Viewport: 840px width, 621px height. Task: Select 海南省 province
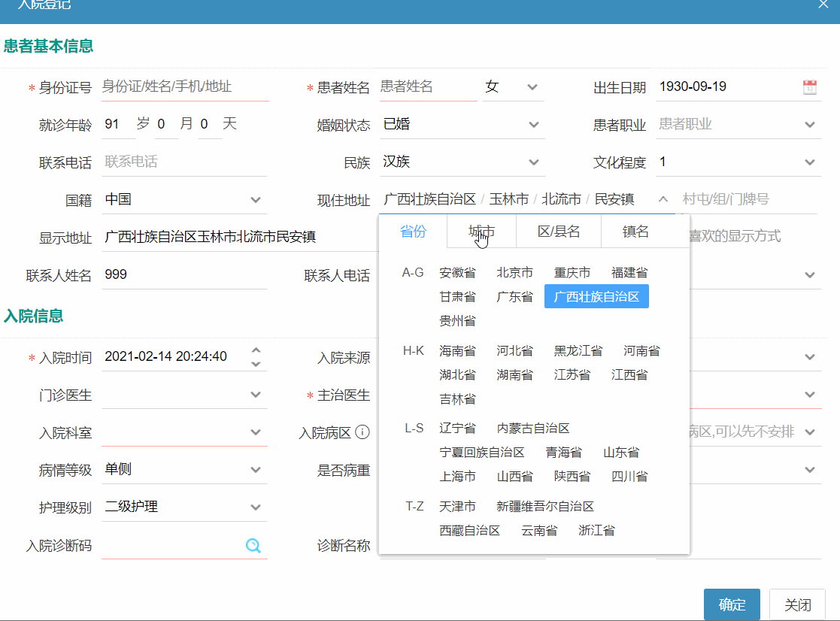(457, 350)
